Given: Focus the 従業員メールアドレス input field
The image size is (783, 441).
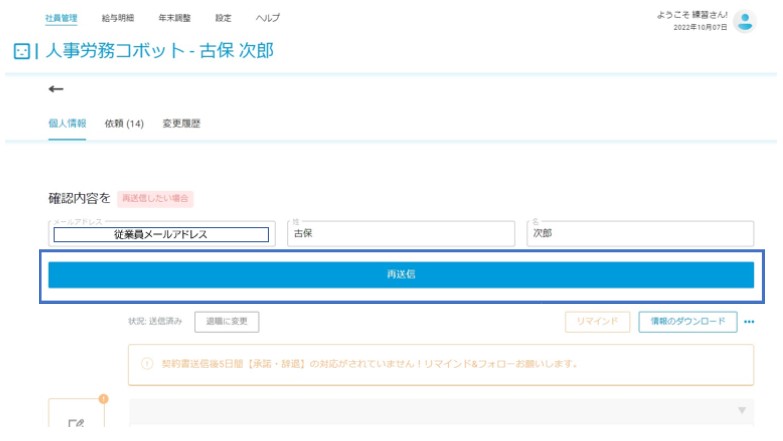Looking at the screenshot, I should pos(161,234).
